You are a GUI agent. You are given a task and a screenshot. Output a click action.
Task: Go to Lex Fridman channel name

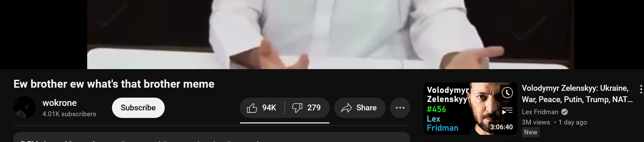(x=540, y=112)
